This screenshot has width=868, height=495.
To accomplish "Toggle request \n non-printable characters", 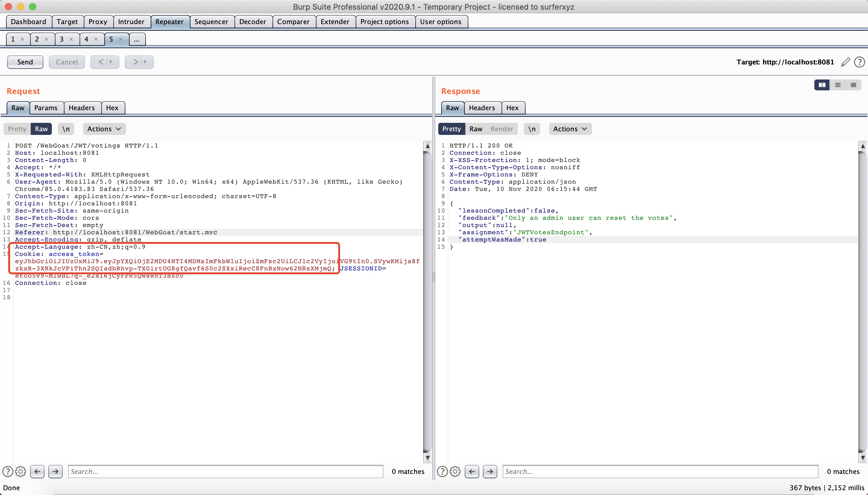I will (x=66, y=129).
